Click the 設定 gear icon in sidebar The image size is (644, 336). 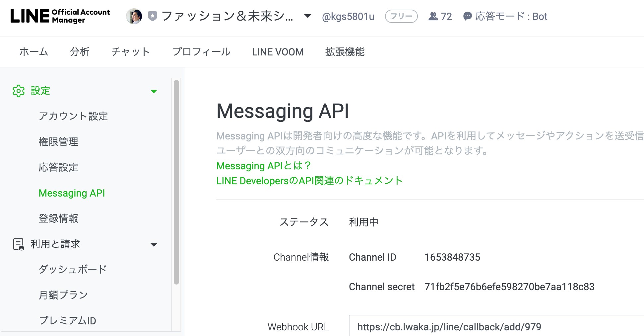[x=19, y=91]
